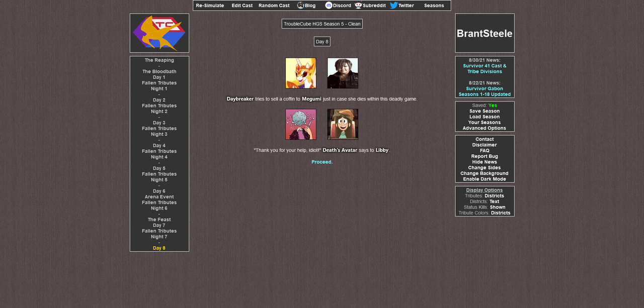Open the Contact link
Image resolution: width=644 pixels, height=308 pixels.
(485, 139)
